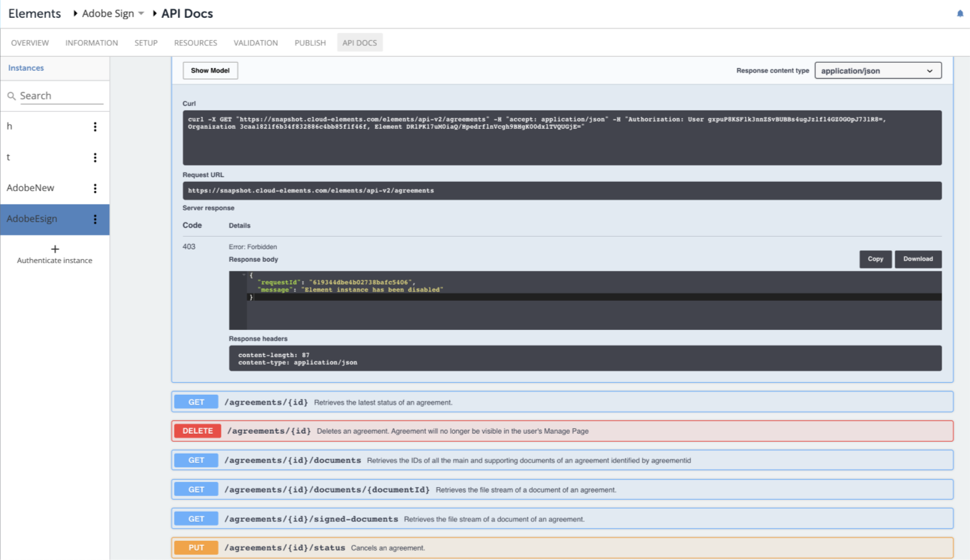Expand GET /agreements/{id}/signed-documents endpoint
Image resolution: width=970 pixels, height=560 pixels.
pyautogui.click(x=562, y=518)
